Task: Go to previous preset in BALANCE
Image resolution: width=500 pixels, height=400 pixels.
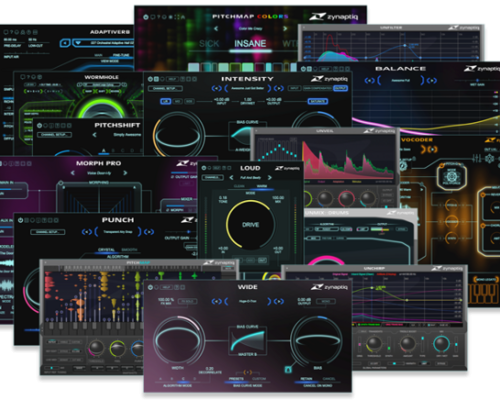Action: point(369,80)
